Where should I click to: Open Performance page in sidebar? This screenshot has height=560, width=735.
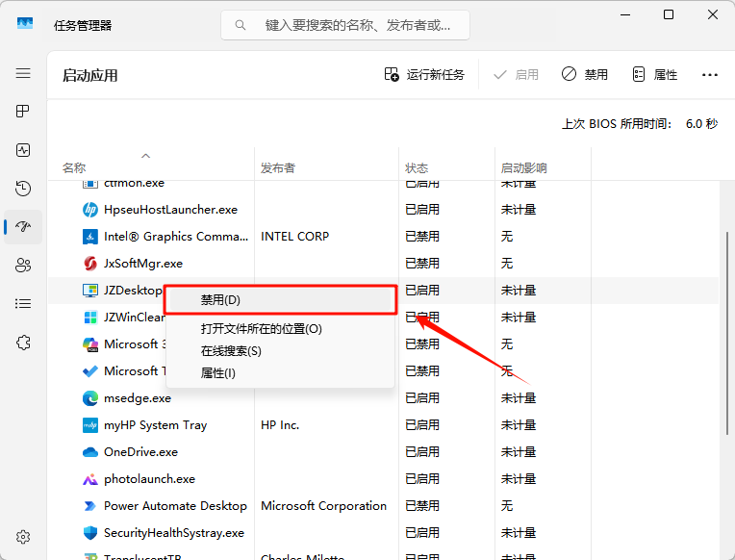(x=23, y=150)
